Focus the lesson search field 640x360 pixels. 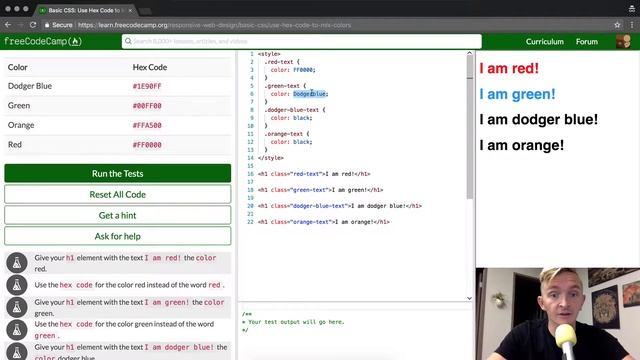pyautogui.click(x=302, y=41)
